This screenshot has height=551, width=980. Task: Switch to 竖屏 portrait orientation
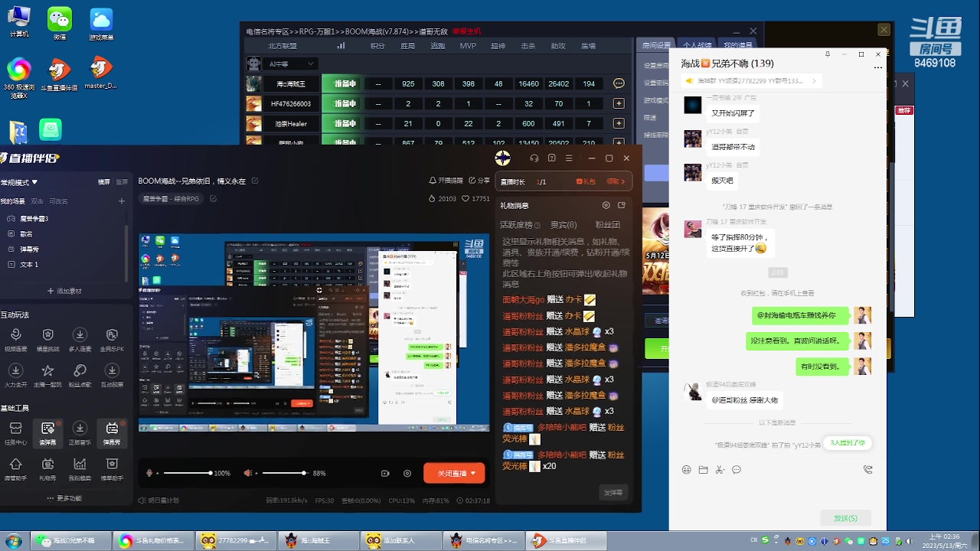pyautogui.click(x=122, y=182)
